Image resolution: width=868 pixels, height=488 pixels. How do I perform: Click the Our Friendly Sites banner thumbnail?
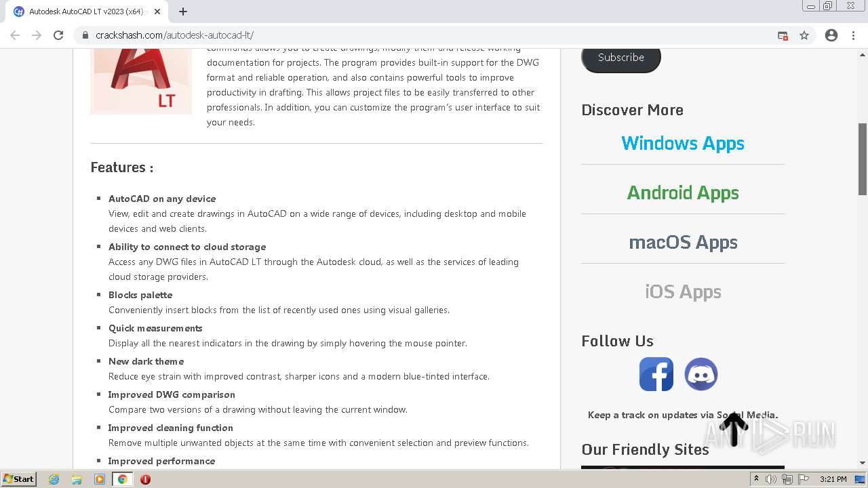point(683,468)
